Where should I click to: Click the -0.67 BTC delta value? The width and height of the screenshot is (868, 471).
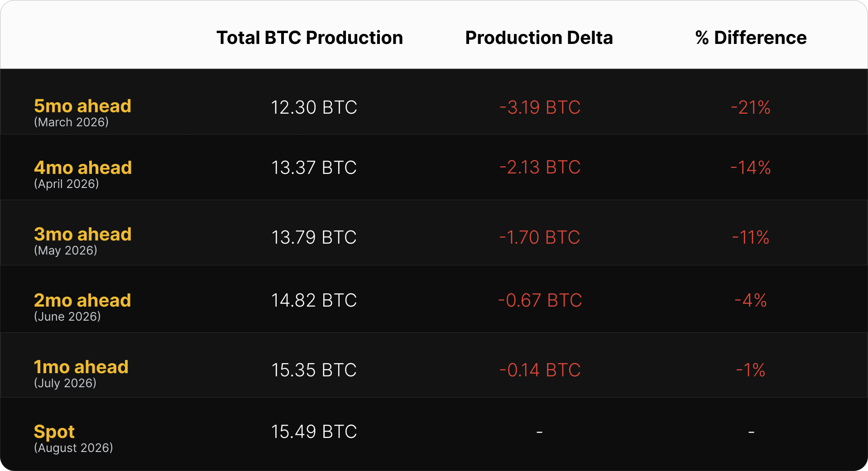(540, 300)
